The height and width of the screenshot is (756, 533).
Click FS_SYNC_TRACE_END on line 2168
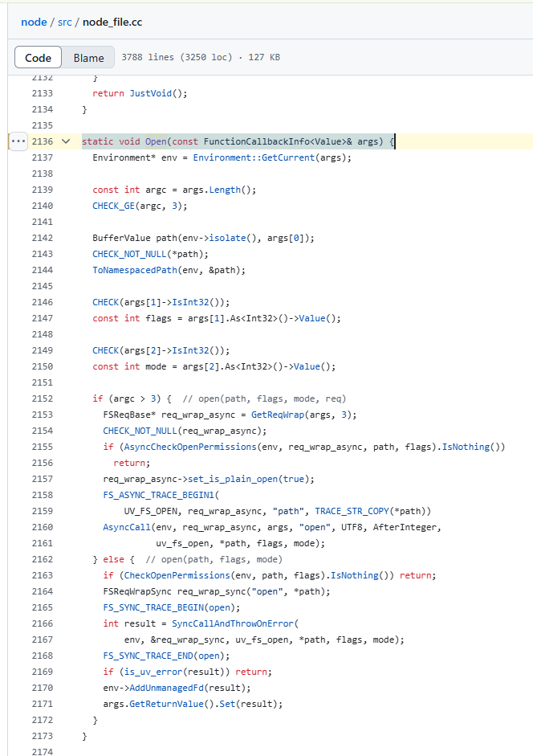(148, 656)
